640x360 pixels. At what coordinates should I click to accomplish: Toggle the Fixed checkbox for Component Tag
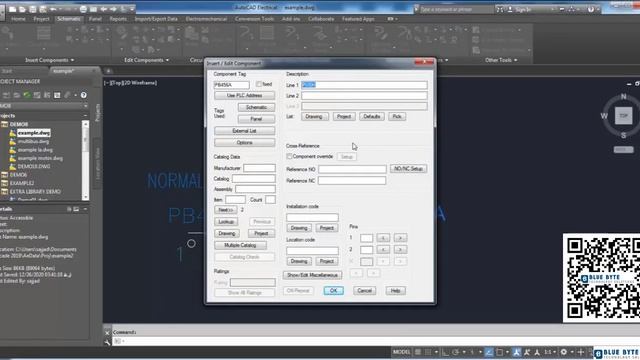[x=259, y=84]
